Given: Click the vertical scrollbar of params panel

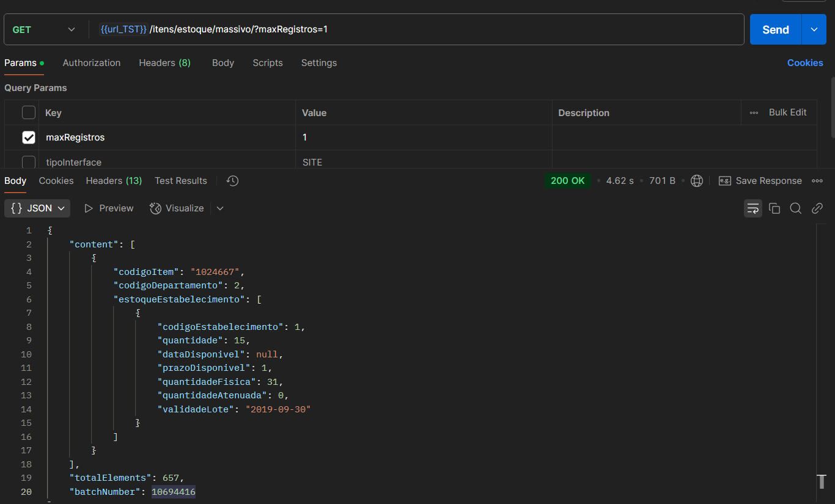Looking at the screenshot, I should coord(832,107).
